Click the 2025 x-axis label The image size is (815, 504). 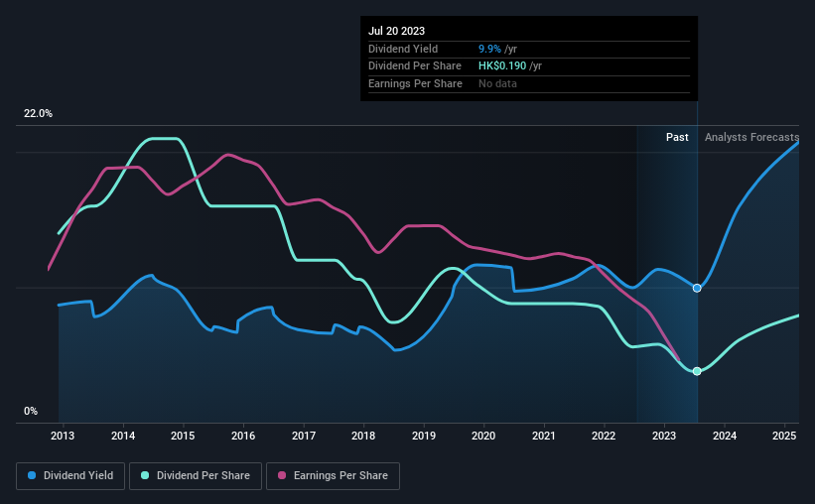(784, 436)
